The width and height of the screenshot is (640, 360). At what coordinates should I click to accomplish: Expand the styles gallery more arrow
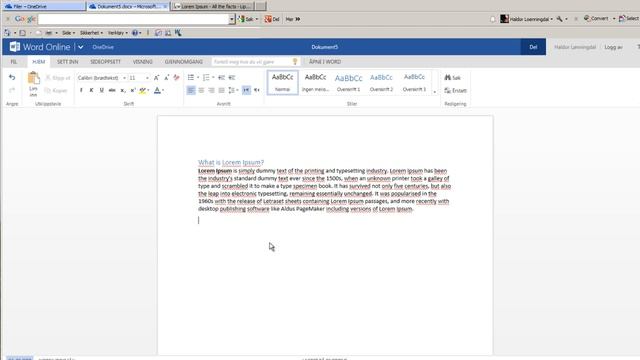click(x=434, y=92)
